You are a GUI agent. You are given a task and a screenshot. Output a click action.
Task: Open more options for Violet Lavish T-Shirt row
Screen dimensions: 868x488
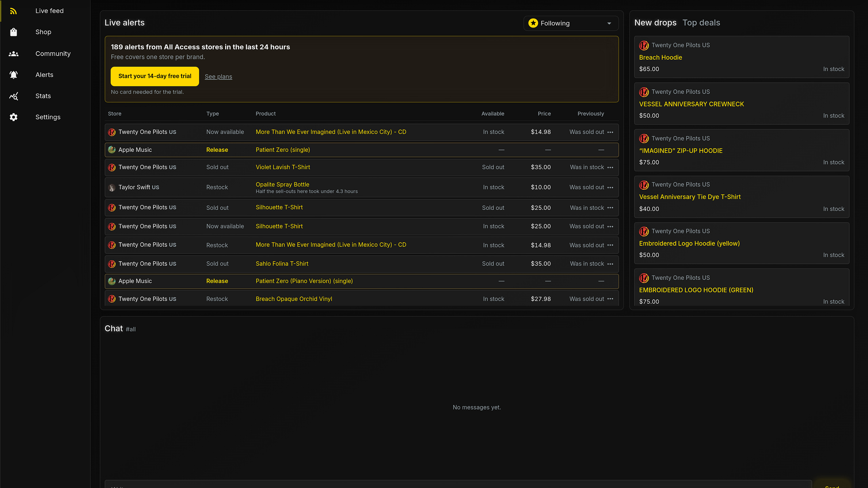pyautogui.click(x=610, y=167)
